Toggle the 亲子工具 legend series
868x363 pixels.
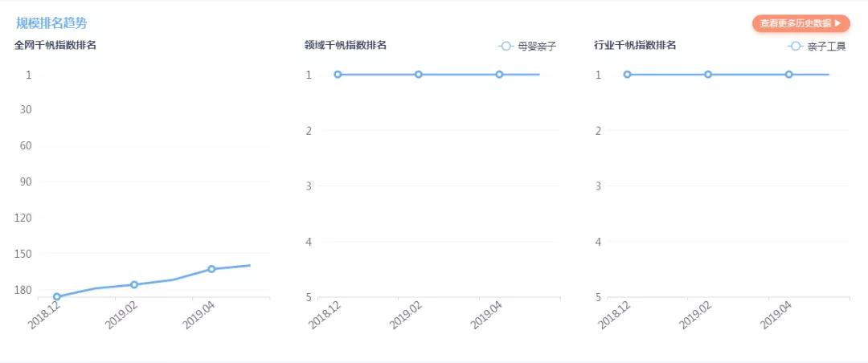pos(817,47)
